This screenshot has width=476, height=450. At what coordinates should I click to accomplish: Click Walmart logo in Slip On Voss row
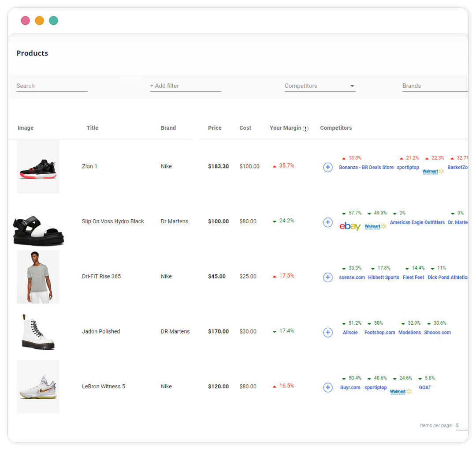click(376, 226)
